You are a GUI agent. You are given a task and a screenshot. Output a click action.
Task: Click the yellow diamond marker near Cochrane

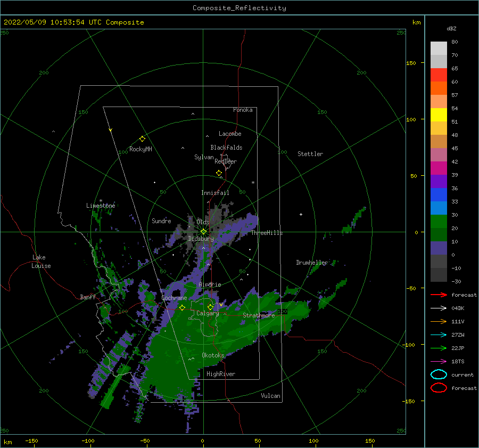tap(182, 308)
